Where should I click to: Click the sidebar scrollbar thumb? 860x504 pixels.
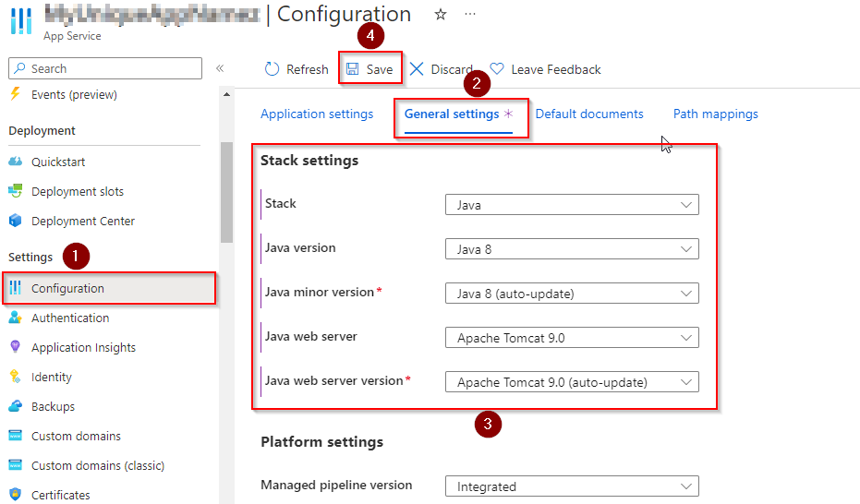tap(226, 192)
